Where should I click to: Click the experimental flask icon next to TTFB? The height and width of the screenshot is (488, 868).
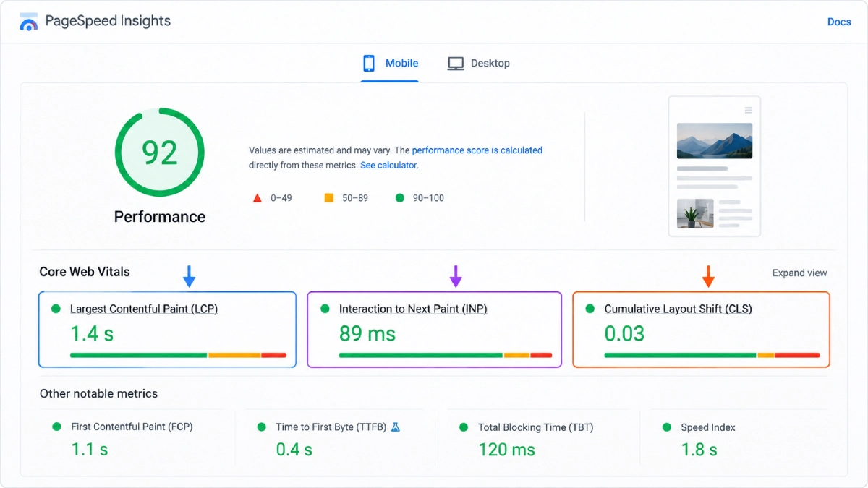[x=396, y=427]
